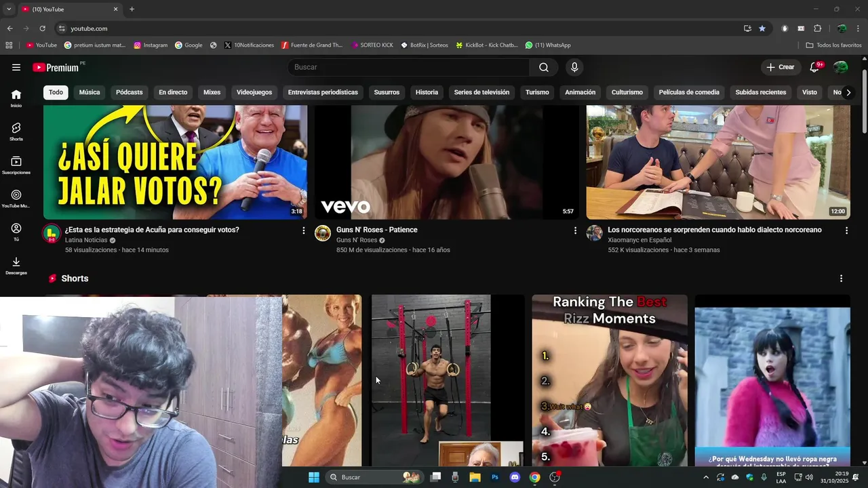This screenshot has width=868, height=488.
Task: Open the Windows Start menu
Action: 314,477
